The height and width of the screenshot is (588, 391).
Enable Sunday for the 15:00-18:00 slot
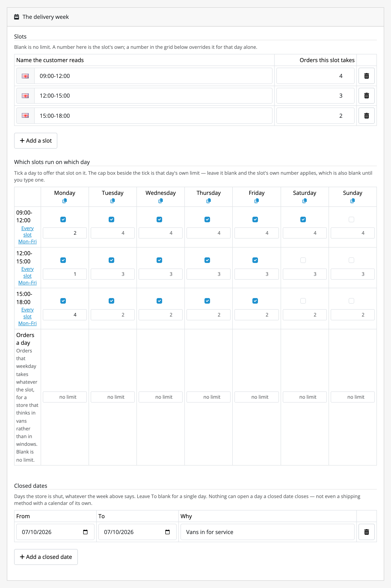point(351,301)
